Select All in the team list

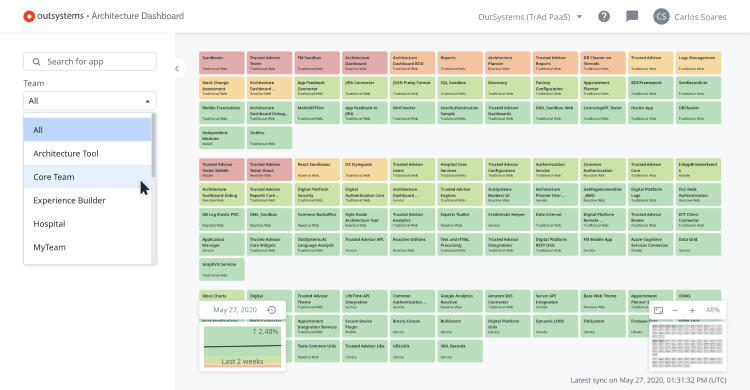[88, 130]
